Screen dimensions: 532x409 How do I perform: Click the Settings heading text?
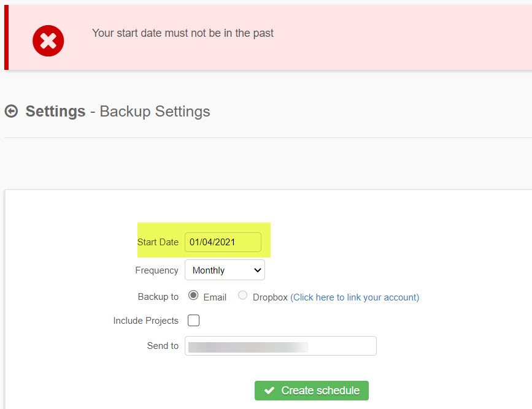(55, 111)
